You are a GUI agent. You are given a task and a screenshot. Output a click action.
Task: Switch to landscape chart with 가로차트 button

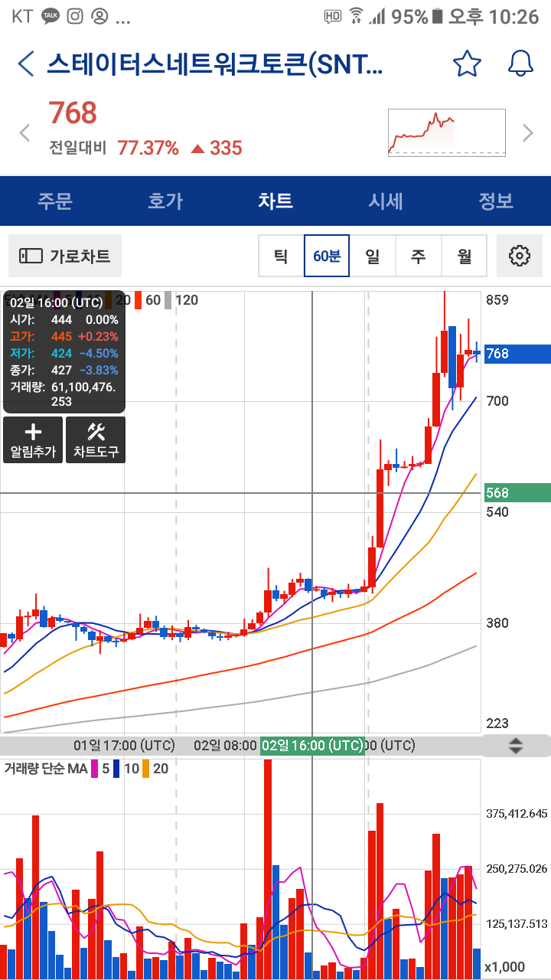pyautogui.click(x=65, y=256)
